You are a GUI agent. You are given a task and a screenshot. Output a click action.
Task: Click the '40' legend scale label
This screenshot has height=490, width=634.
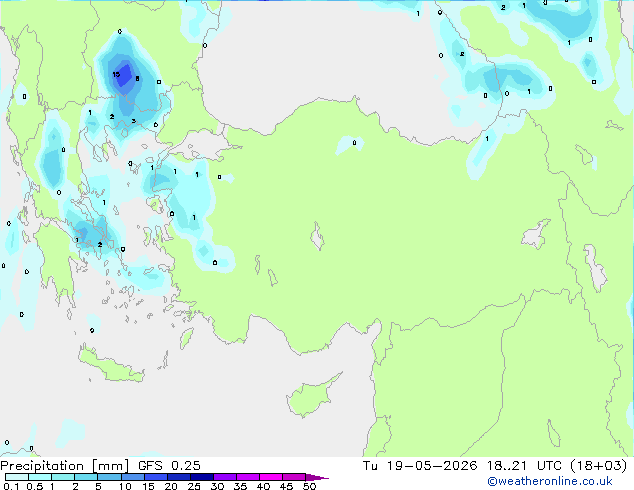[x=263, y=486]
